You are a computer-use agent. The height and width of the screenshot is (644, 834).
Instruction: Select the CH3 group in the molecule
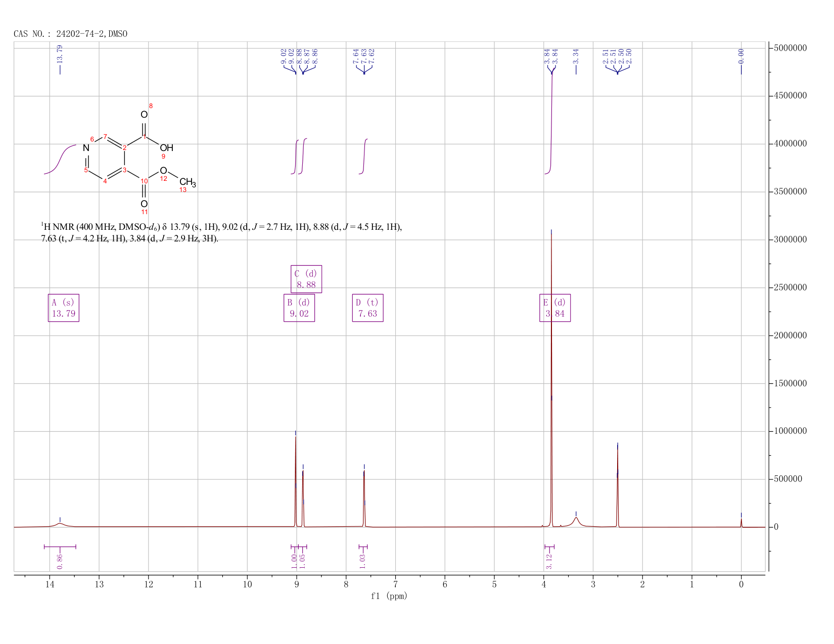tap(188, 182)
